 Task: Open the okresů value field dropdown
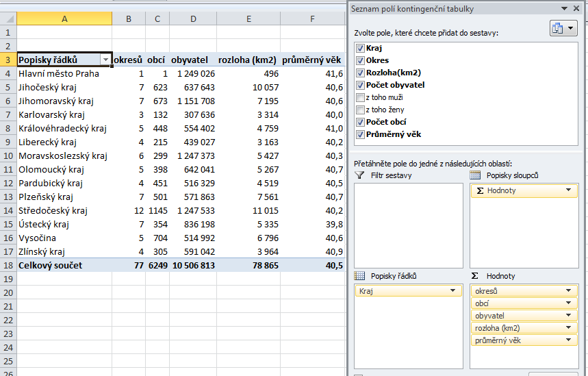[x=569, y=291]
